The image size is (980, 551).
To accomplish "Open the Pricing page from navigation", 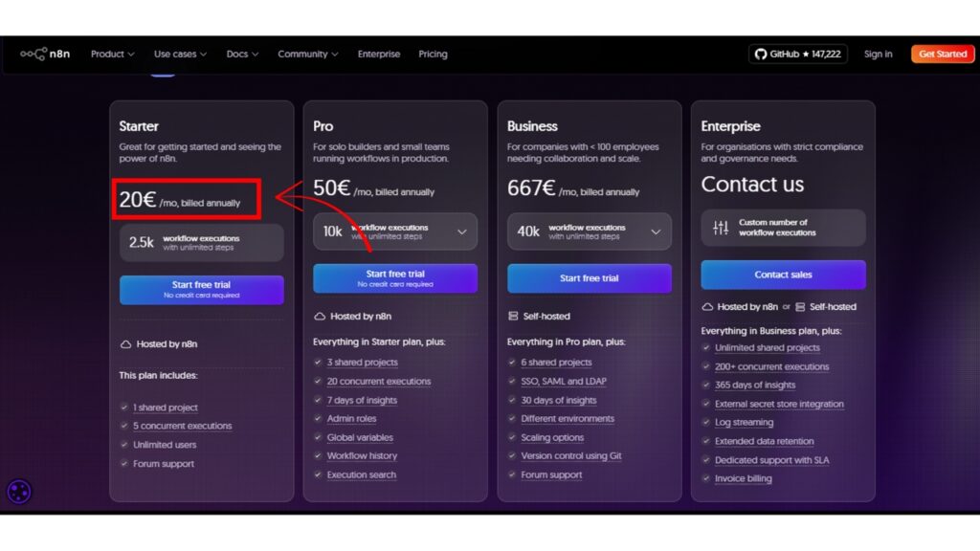I will [x=433, y=55].
